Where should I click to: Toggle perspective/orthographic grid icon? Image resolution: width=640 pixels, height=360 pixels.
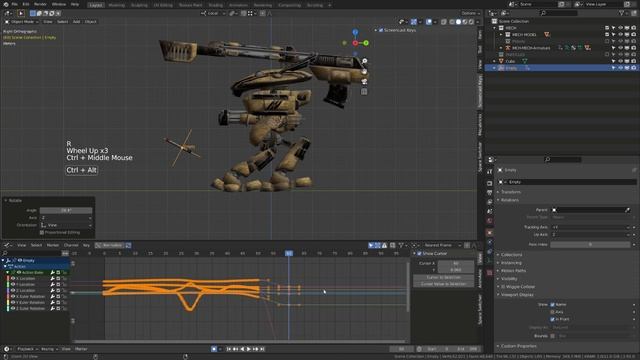[x=364, y=92]
